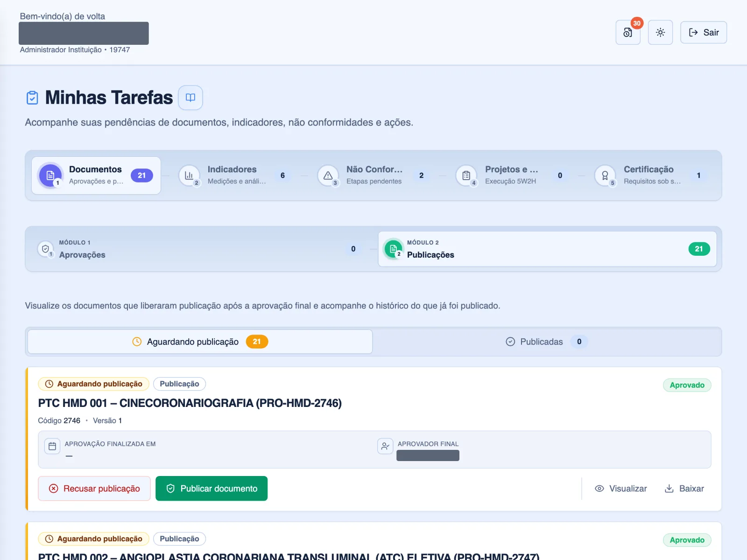The image size is (747, 560).
Task: Select Módulo 2 Publicações
Action: tap(547, 249)
